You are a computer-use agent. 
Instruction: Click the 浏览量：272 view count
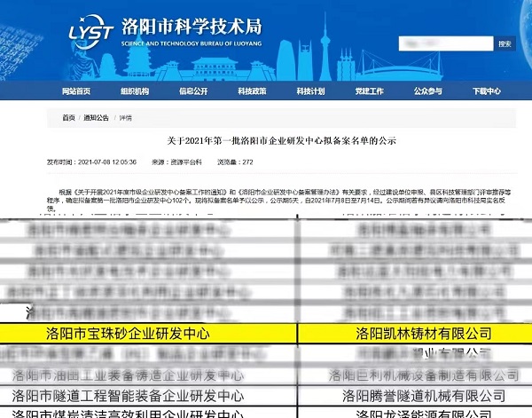[x=235, y=162]
